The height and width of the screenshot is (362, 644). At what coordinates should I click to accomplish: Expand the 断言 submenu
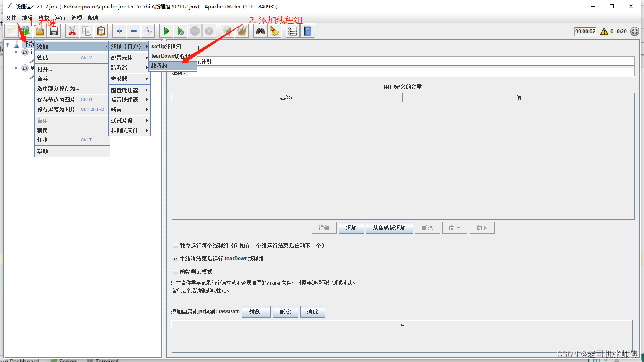coord(129,109)
